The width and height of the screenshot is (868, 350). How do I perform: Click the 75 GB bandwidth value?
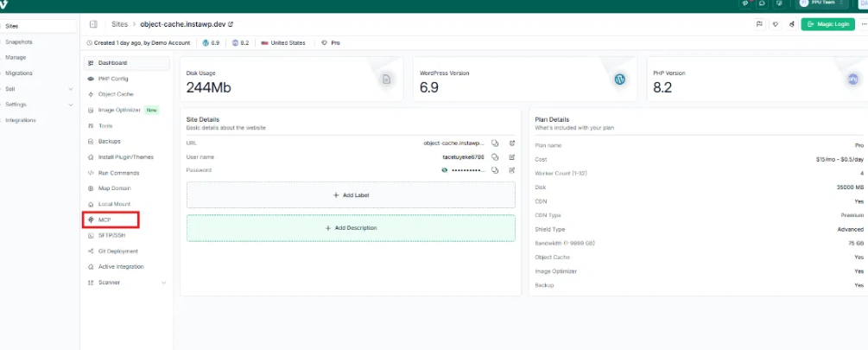click(857, 243)
